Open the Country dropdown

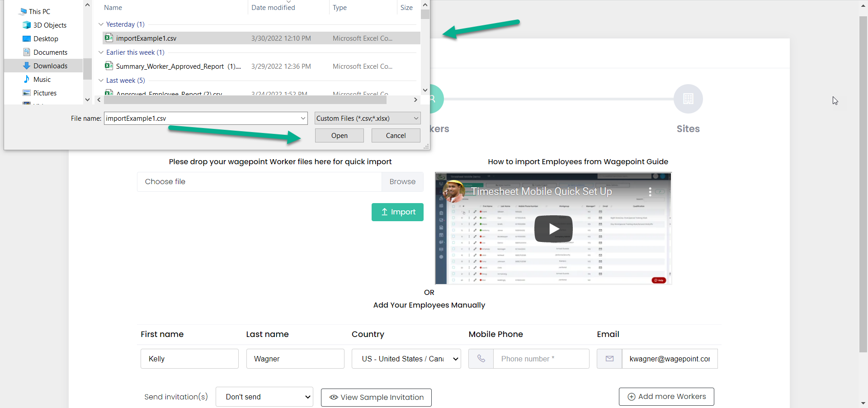coord(406,359)
